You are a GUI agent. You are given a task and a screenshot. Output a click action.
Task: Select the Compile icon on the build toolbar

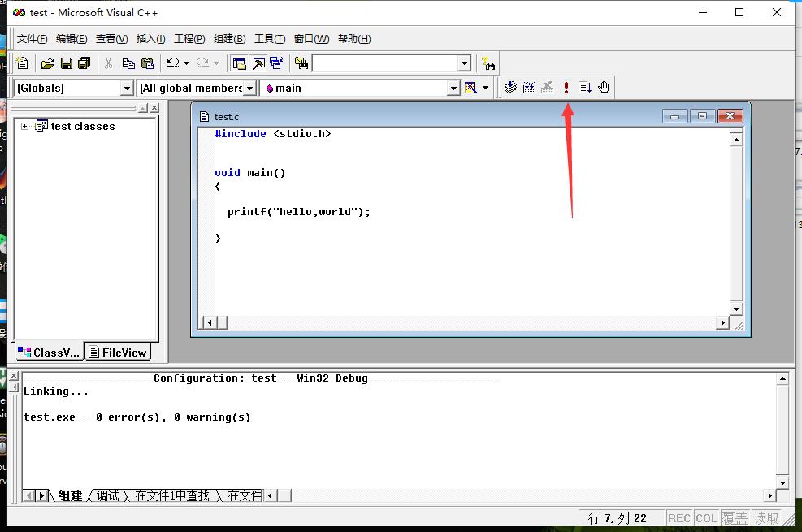click(x=510, y=87)
